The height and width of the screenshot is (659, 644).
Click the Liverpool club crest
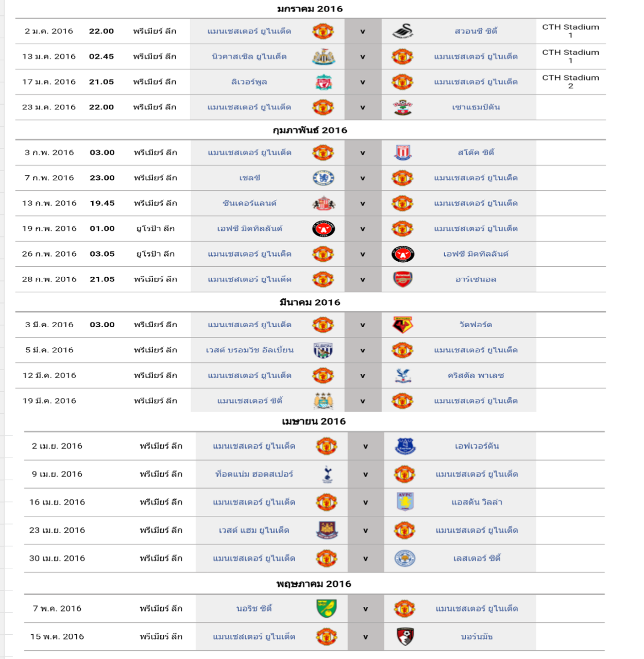[x=323, y=82]
